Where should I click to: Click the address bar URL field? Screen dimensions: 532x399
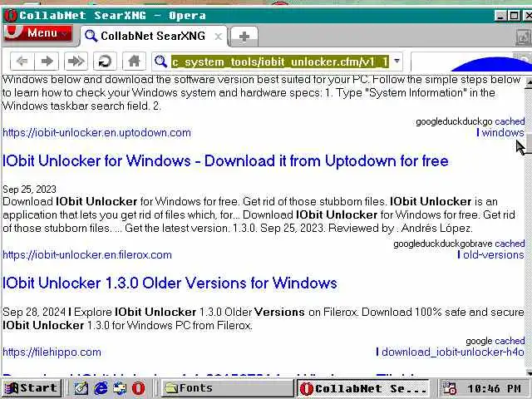point(279,62)
